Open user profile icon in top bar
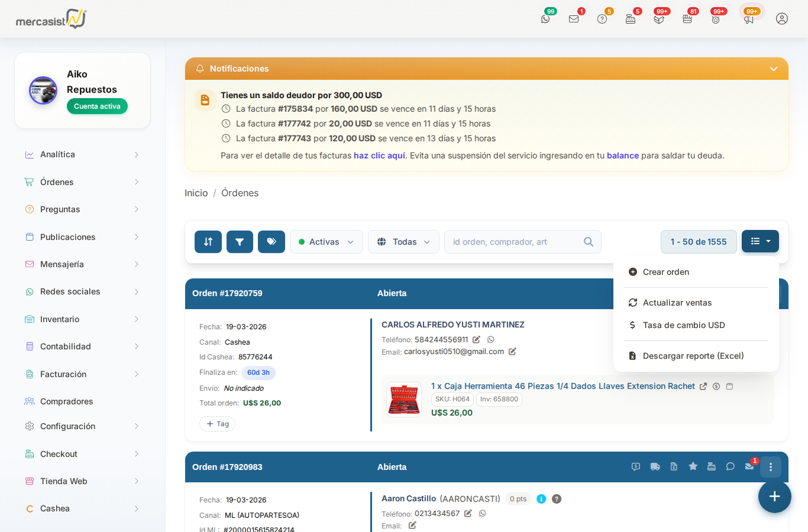This screenshot has width=808, height=532. pos(782,19)
